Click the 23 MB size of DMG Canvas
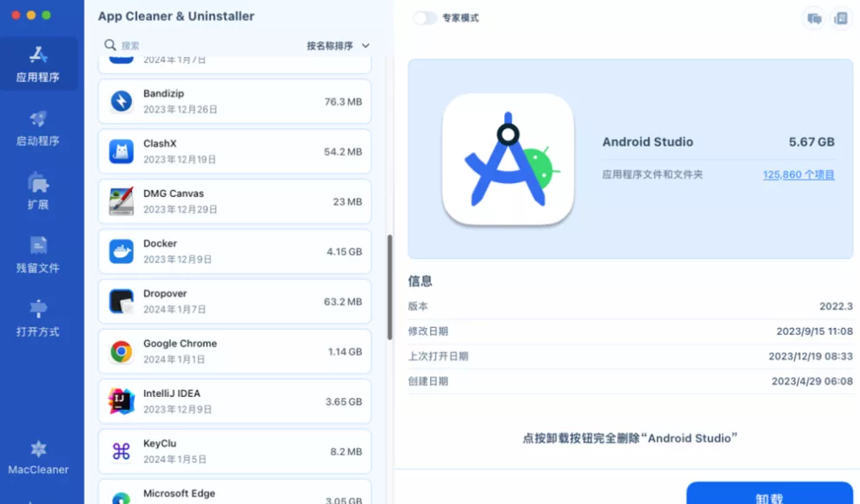This screenshot has width=860, height=504. (x=347, y=202)
